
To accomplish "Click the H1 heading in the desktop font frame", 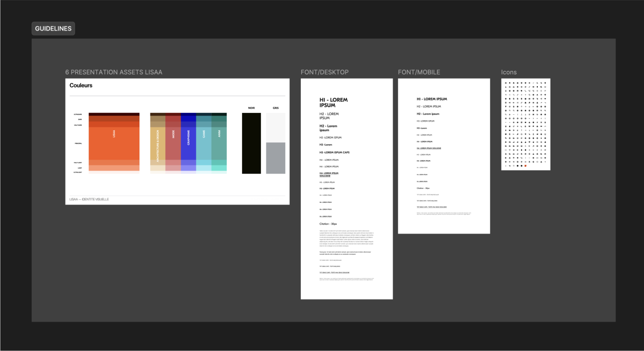I will point(333,102).
